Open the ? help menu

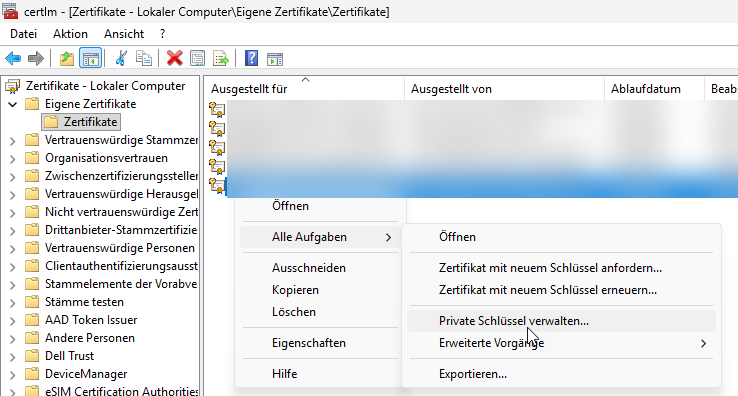162,34
